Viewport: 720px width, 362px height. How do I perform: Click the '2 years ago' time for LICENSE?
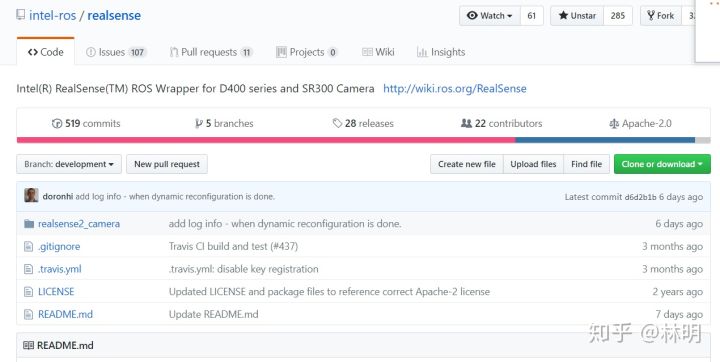[x=678, y=292]
